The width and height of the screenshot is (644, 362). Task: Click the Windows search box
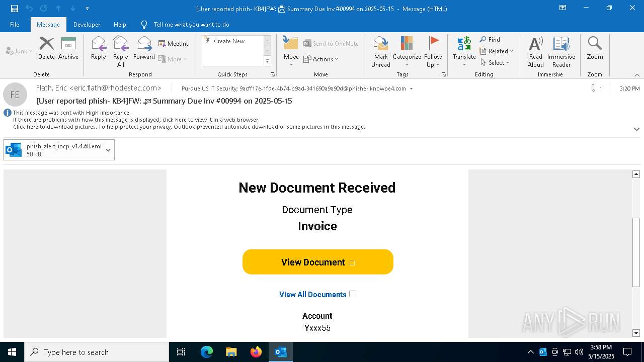pyautogui.click(x=97, y=352)
